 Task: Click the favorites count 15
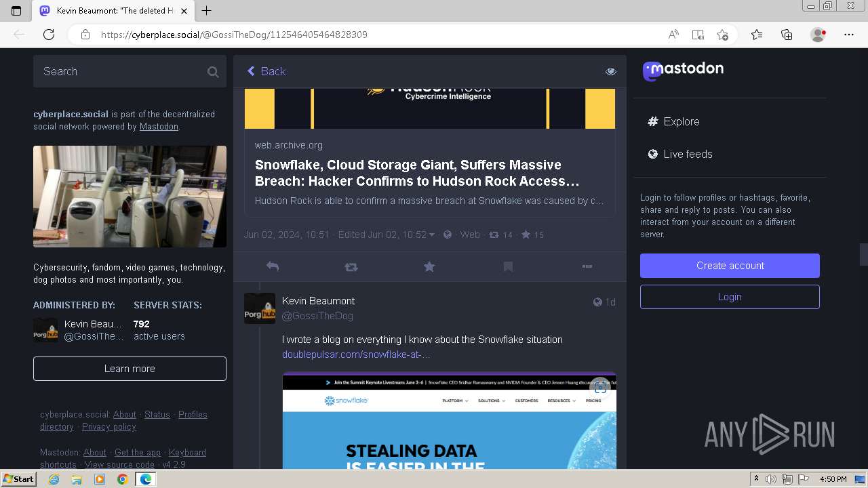pos(532,235)
